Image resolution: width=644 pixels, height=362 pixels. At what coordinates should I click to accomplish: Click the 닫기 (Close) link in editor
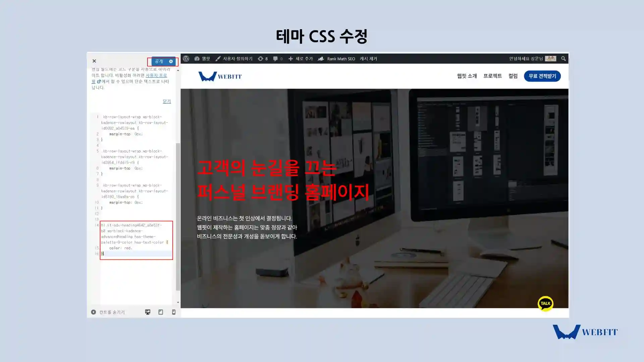(167, 101)
